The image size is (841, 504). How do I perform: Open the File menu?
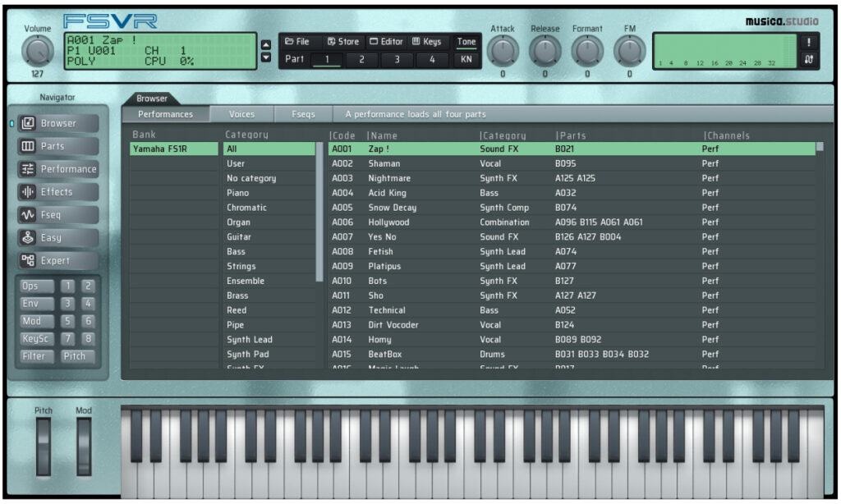tap(297, 41)
